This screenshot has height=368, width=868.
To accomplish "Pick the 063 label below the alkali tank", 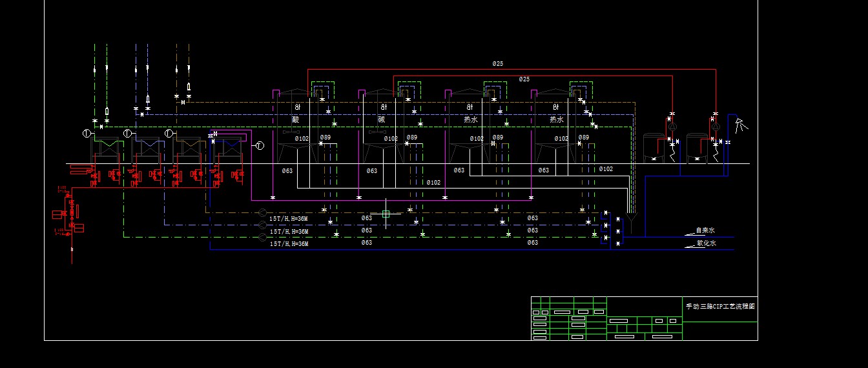I will coord(372,171).
